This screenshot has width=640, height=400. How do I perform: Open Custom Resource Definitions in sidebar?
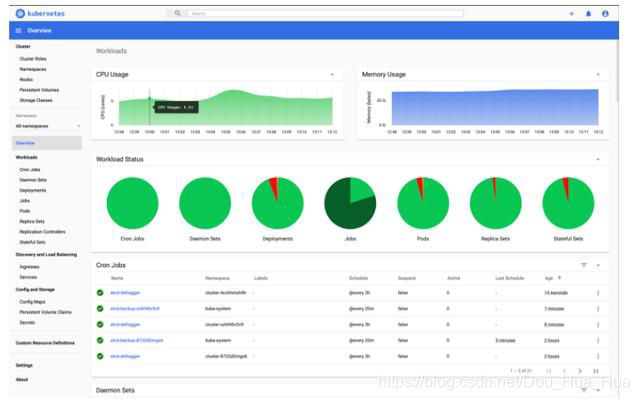point(45,343)
